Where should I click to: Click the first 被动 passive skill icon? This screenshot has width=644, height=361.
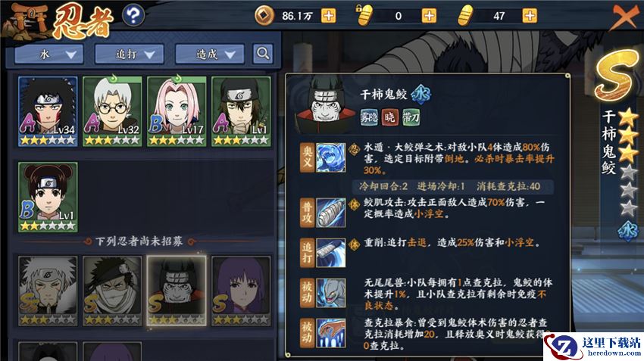pos(331,293)
